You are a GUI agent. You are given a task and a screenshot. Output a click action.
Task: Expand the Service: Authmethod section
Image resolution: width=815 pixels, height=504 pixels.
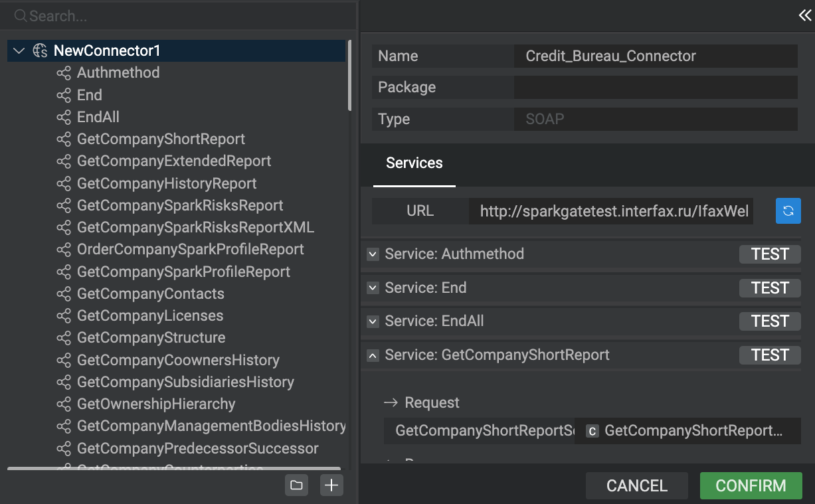[373, 254]
